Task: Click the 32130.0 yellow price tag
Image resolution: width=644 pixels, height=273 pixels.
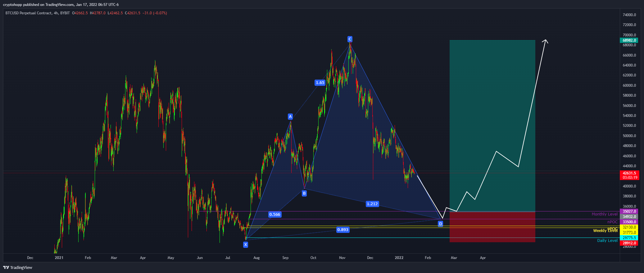Action: click(629, 227)
